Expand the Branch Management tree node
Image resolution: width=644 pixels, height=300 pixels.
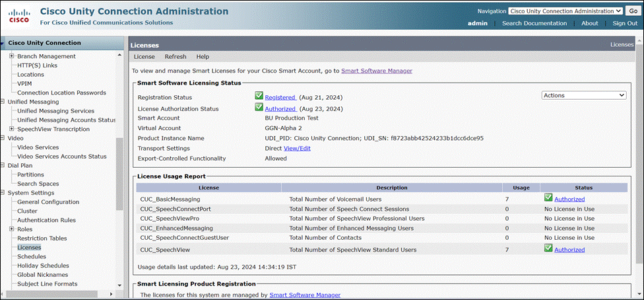[x=12, y=56]
